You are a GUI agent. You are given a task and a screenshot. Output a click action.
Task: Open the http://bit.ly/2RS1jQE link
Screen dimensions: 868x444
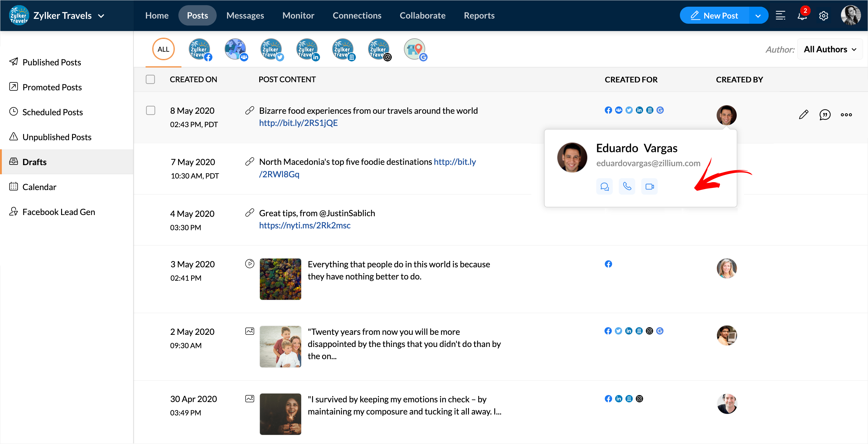click(298, 123)
